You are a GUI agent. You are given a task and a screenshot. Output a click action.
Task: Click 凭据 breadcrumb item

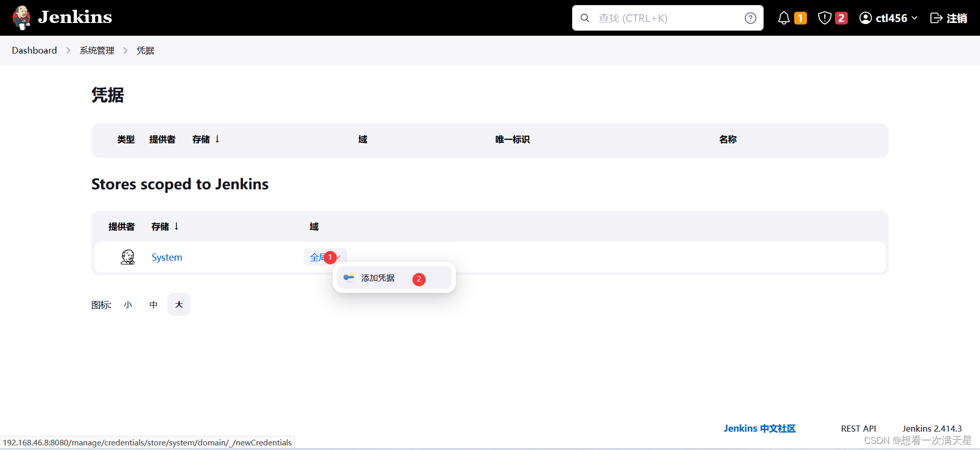pos(145,51)
